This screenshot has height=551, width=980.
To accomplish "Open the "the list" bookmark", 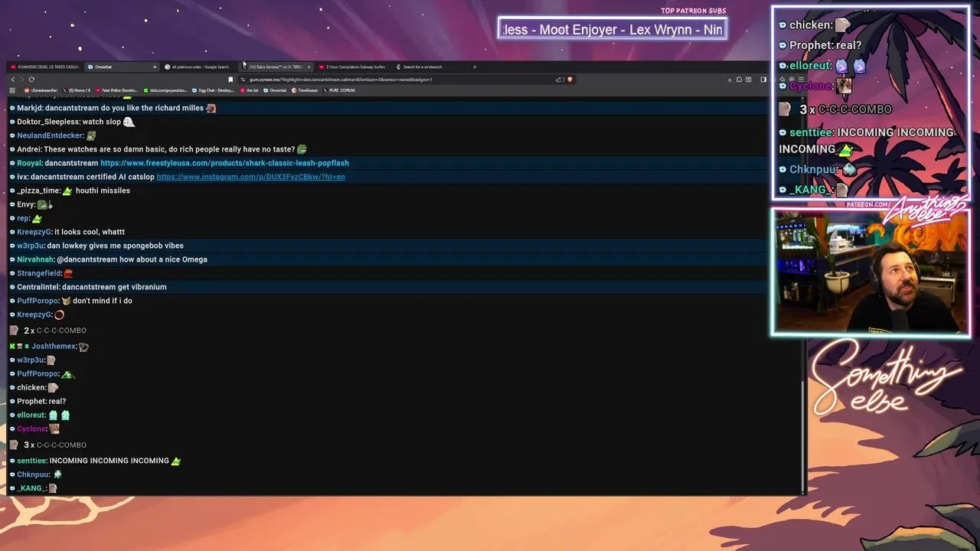I will (x=250, y=90).
